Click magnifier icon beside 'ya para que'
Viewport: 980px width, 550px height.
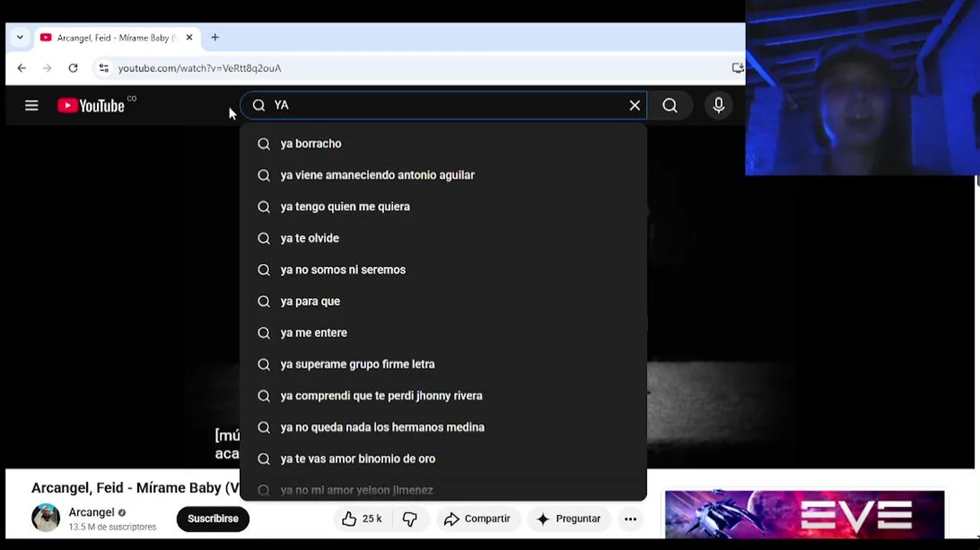pos(264,301)
